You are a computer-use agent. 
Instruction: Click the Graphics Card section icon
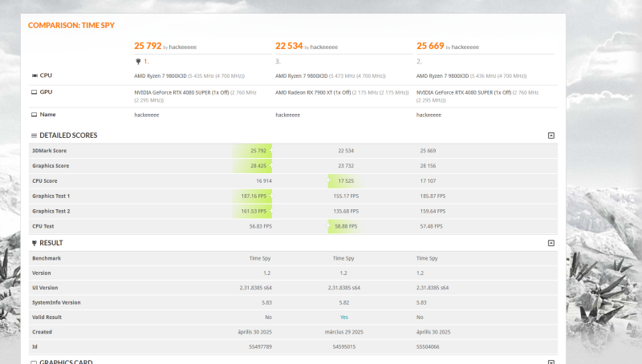[34, 362]
